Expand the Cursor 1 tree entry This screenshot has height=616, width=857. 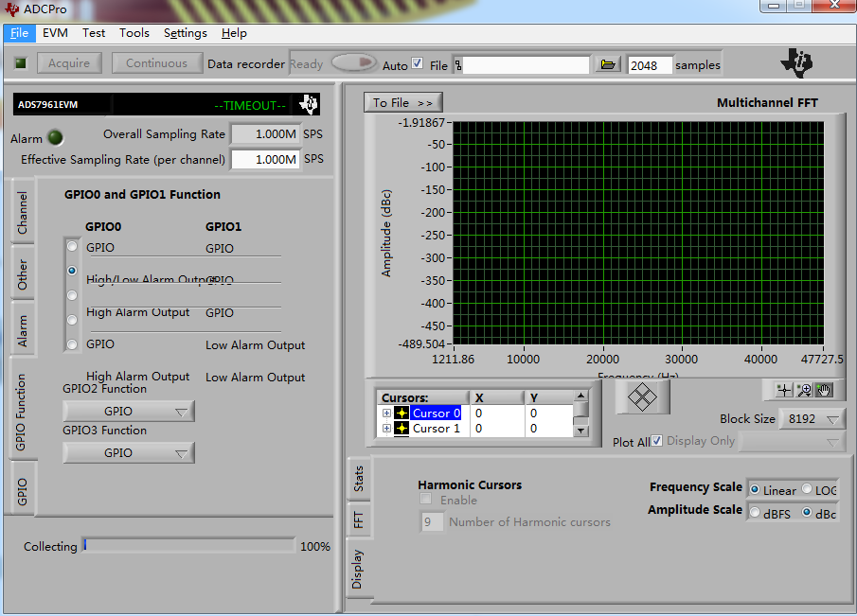pos(386,429)
